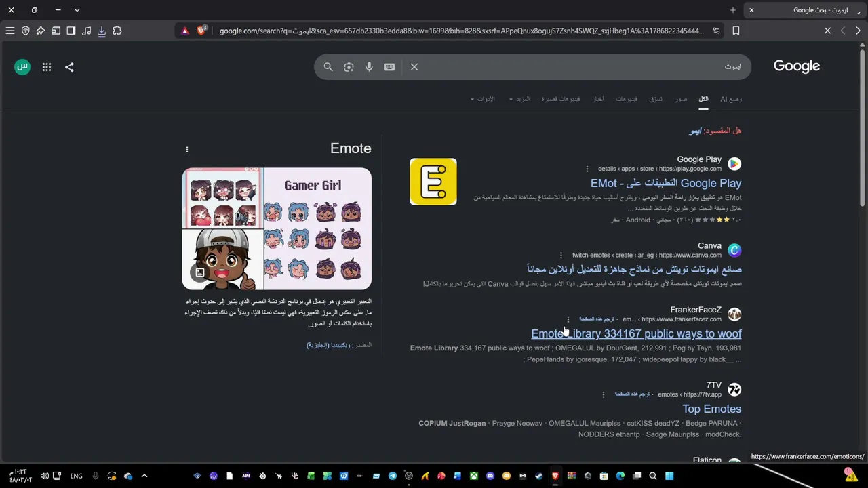
Task: Open the Emote knowledge panel options menu
Action: 187,149
